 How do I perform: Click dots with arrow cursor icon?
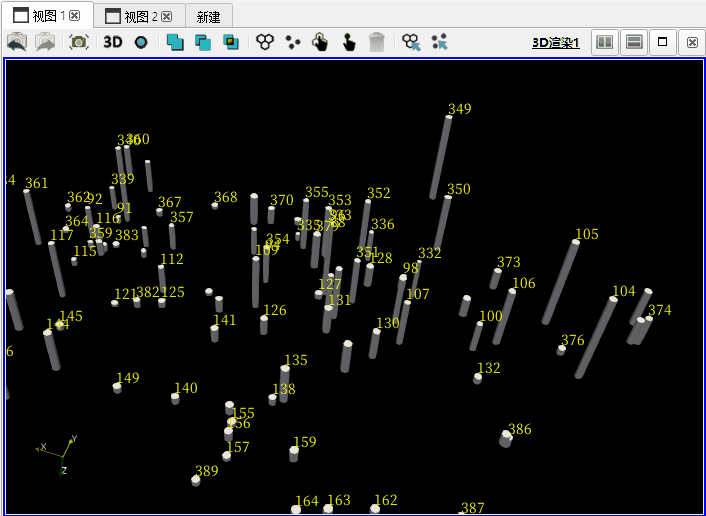tap(440, 42)
